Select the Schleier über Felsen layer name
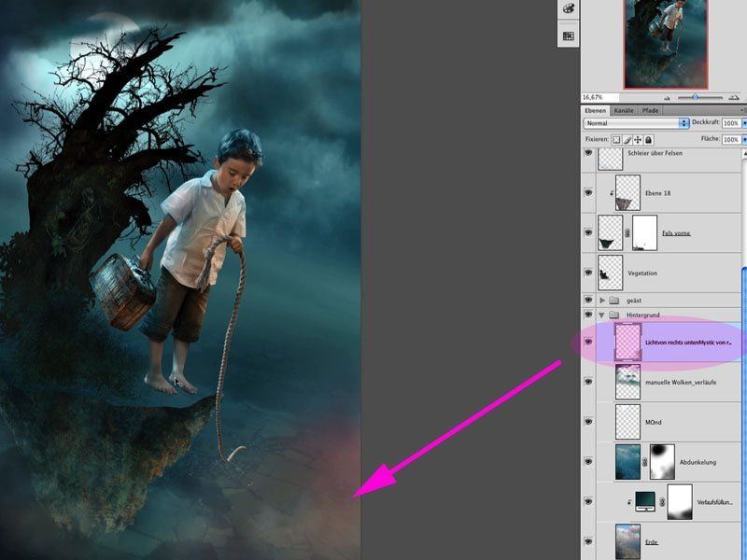 pos(655,153)
